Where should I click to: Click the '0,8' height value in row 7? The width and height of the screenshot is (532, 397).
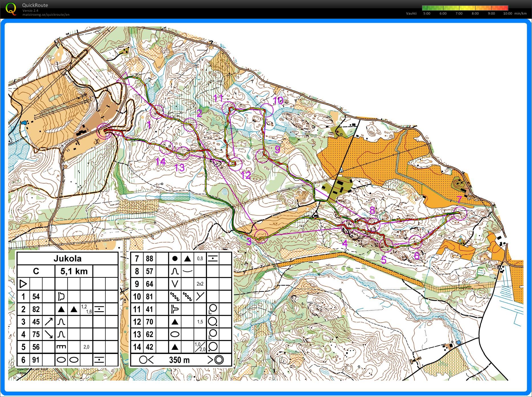tap(200, 258)
